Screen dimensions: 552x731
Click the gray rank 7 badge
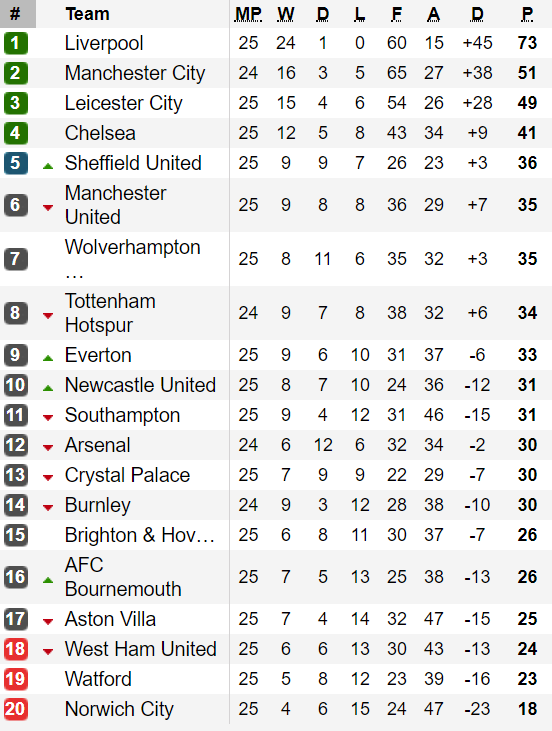(x=15, y=259)
